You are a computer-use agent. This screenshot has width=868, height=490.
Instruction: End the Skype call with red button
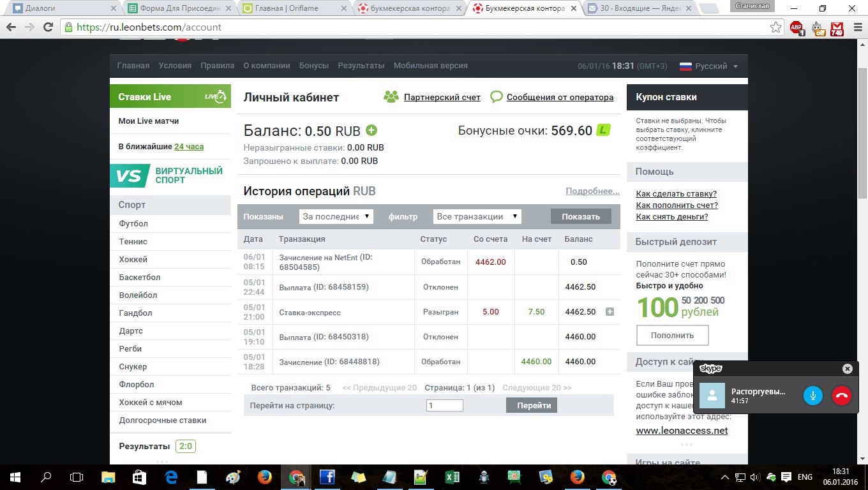coord(842,396)
